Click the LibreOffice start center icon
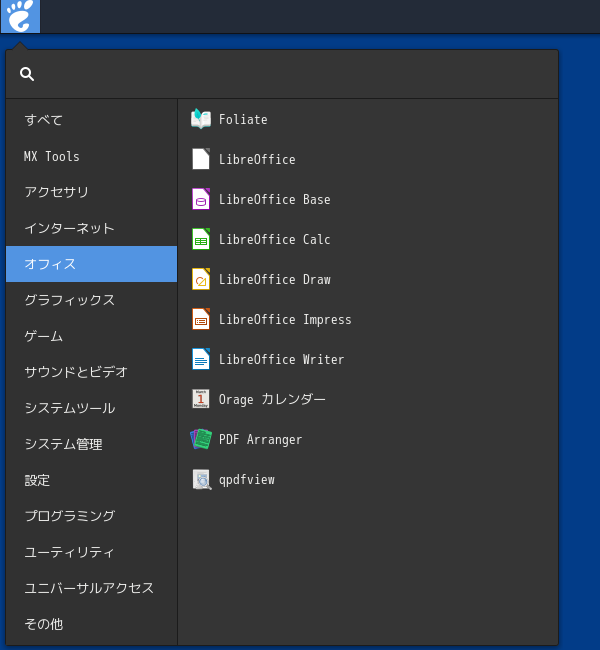Screen dimensions: 600x650 [201, 159]
